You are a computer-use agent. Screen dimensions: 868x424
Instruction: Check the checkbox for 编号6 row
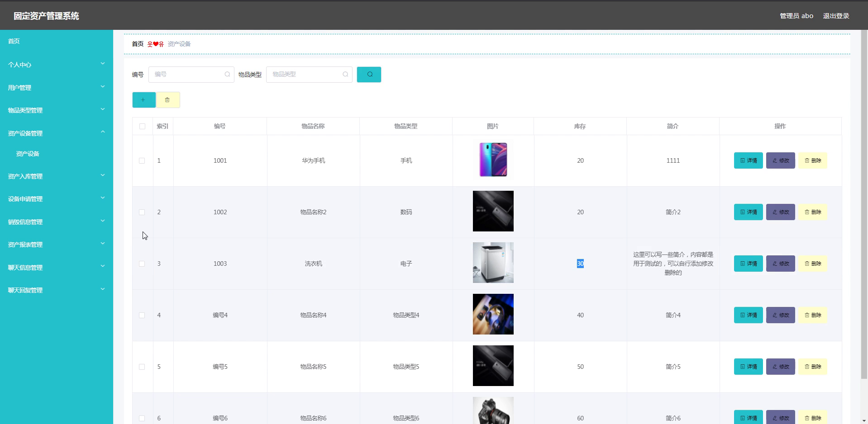point(142,418)
